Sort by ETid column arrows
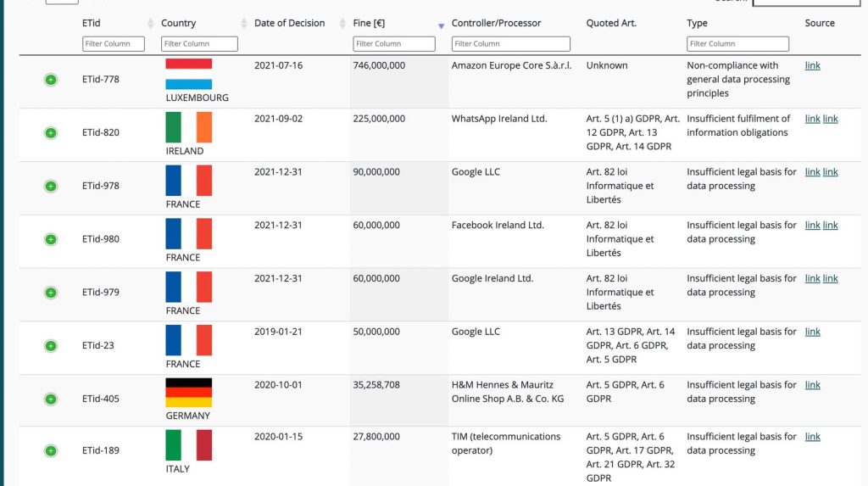Viewport: 868px width, 486px height. point(151,23)
